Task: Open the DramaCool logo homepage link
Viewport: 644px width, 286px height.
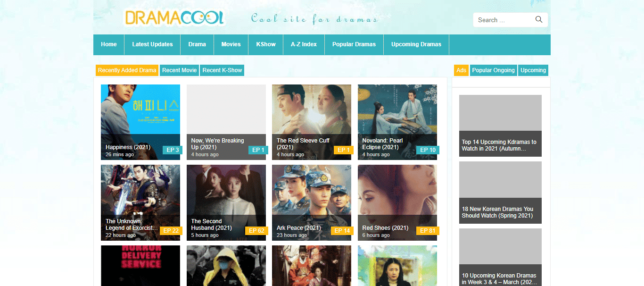Action: tap(174, 17)
